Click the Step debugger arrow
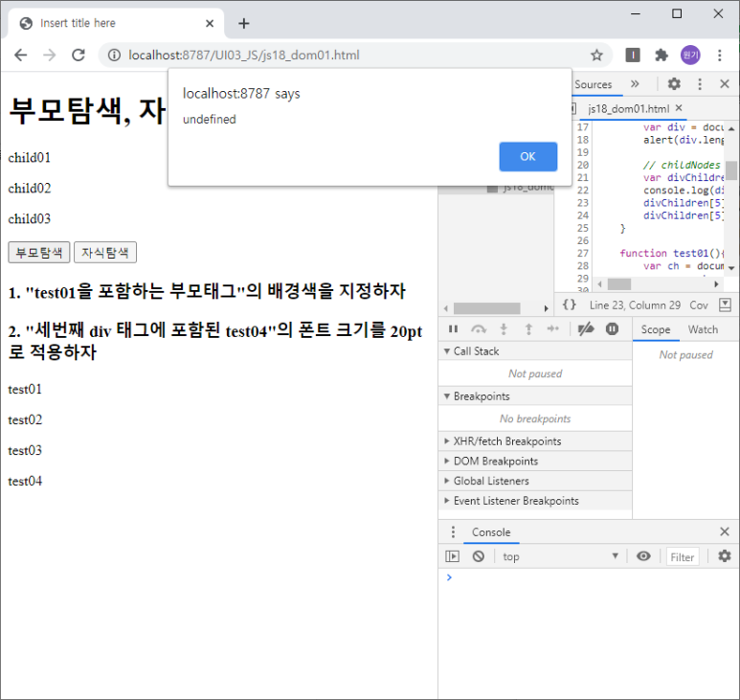 [x=553, y=329]
